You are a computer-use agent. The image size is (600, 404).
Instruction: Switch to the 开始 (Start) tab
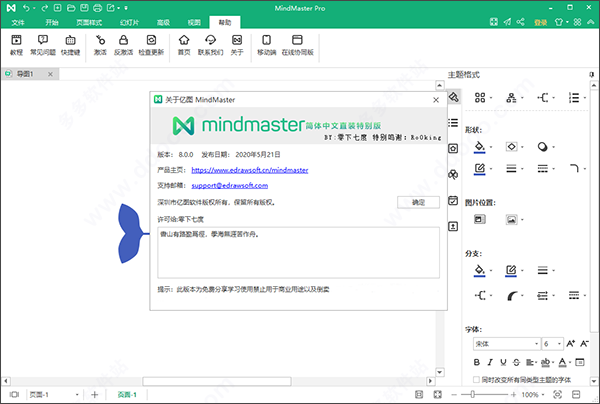point(52,22)
